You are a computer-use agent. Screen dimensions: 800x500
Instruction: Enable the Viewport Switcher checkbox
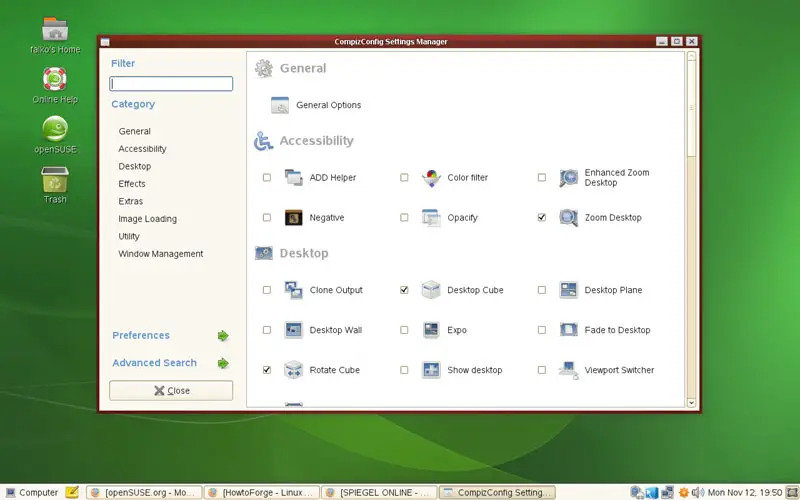tap(542, 370)
